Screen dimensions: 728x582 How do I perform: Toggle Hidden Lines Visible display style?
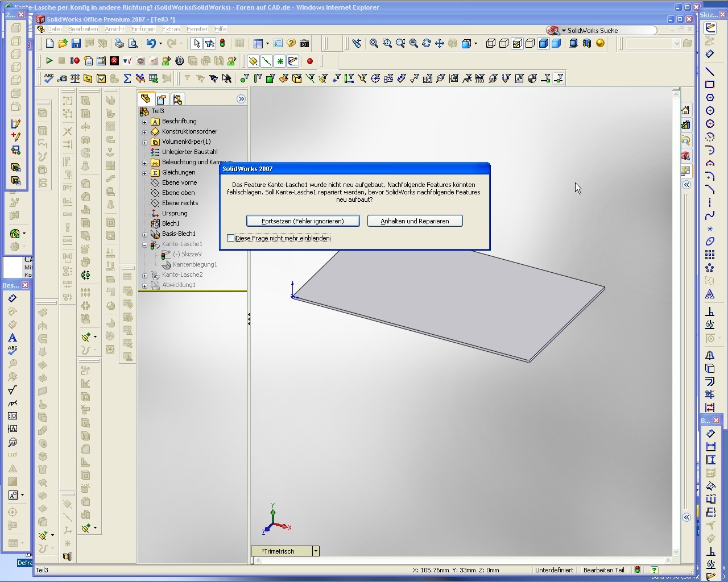(504, 43)
